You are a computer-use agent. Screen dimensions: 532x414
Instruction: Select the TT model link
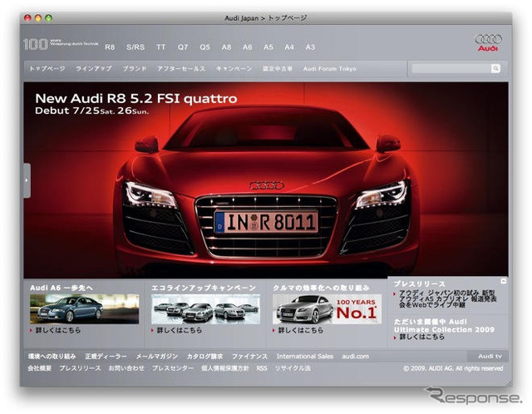click(x=160, y=47)
